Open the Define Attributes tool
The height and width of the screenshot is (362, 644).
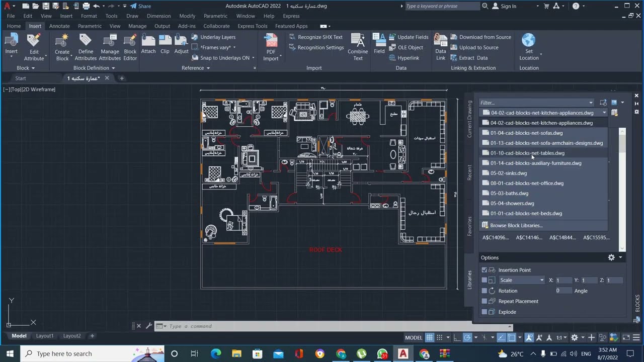[x=86, y=47]
